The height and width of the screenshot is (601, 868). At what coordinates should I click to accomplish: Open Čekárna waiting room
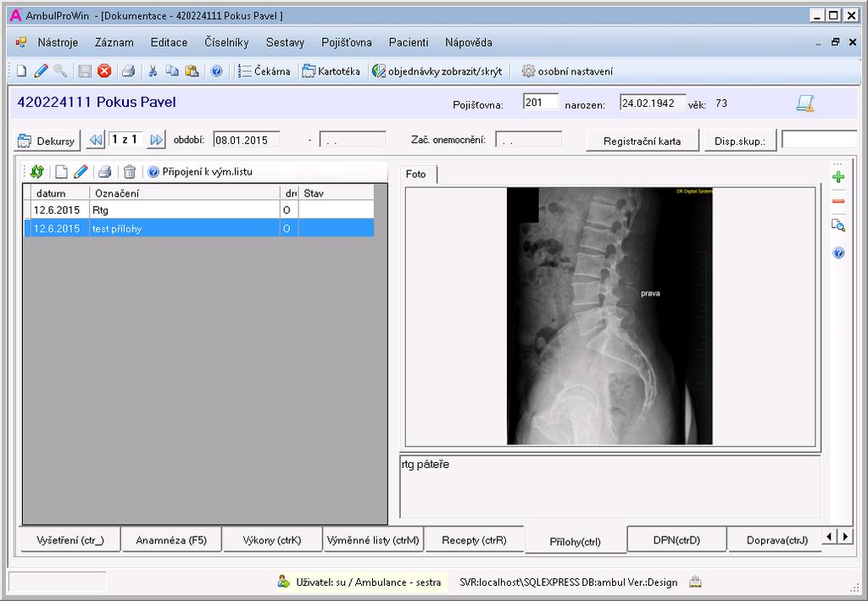(264, 71)
